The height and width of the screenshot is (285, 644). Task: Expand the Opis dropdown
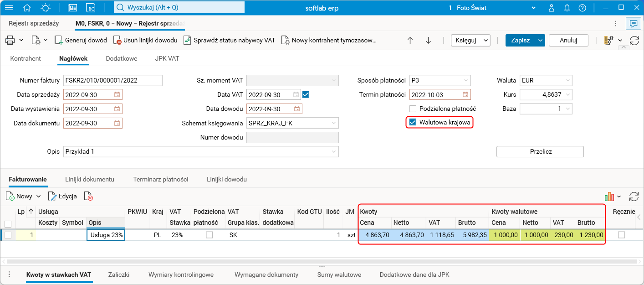coord(334,151)
